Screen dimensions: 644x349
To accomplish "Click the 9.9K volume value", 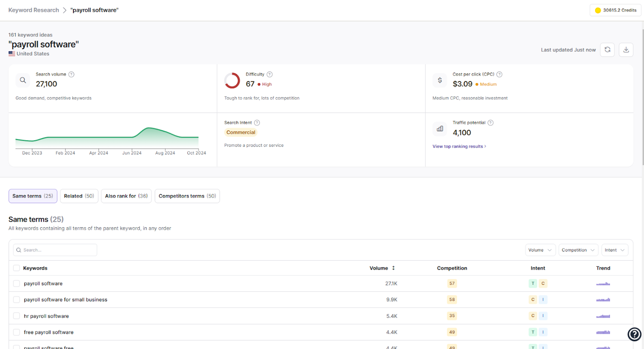I will [x=391, y=300].
